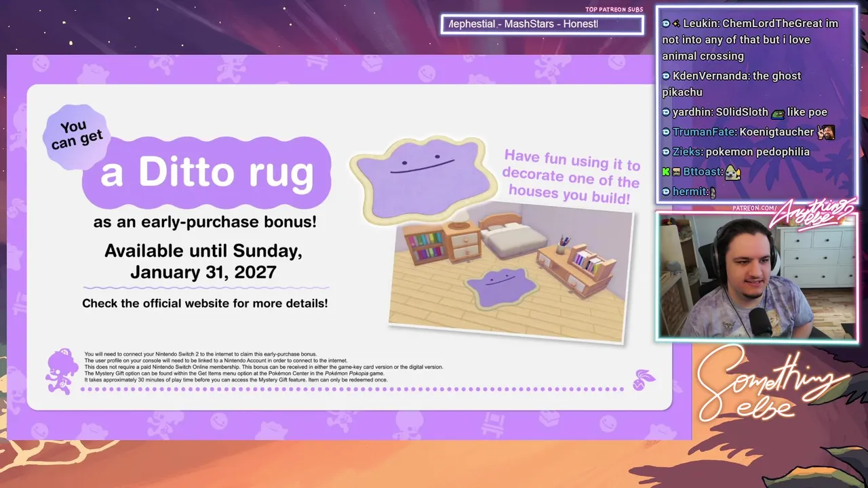Click the badge icon before hermit
Image resolution: width=868 pixels, height=488 pixels.
666,192
